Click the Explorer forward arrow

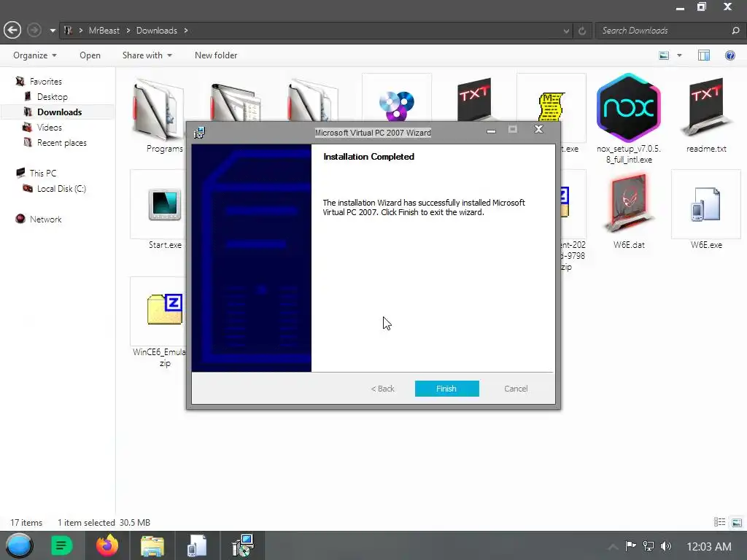34,31
